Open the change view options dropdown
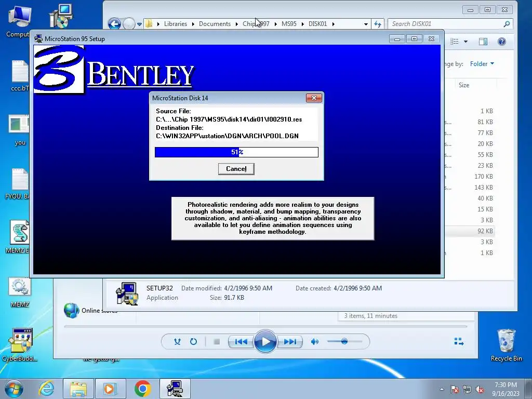Screen dimensions: 532x399 [465, 42]
